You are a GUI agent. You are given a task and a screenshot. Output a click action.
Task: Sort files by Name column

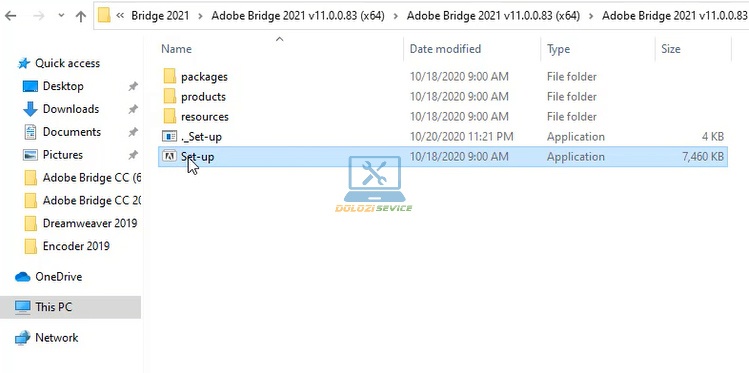pyautogui.click(x=176, y=49)
